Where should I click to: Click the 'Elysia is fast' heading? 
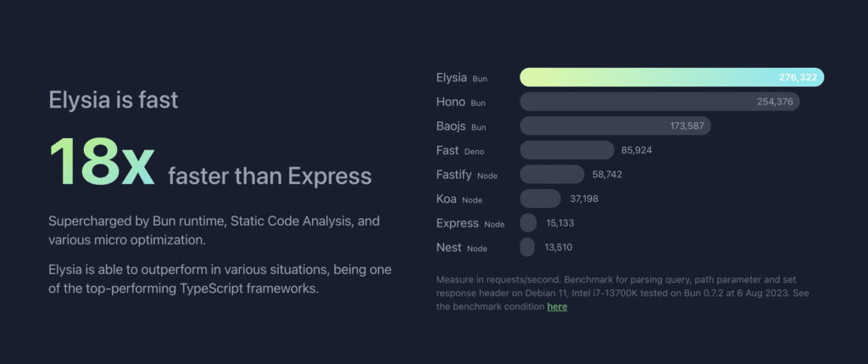click(x=114, y=100)
